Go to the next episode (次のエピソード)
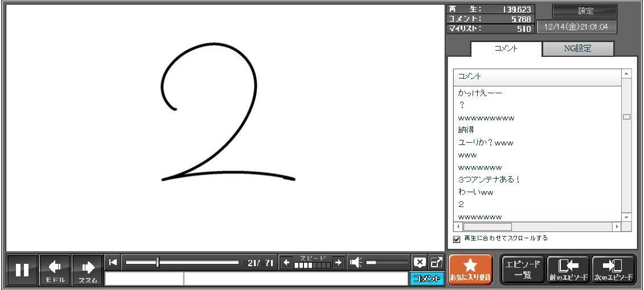644x290 pixels. (613, 270)
